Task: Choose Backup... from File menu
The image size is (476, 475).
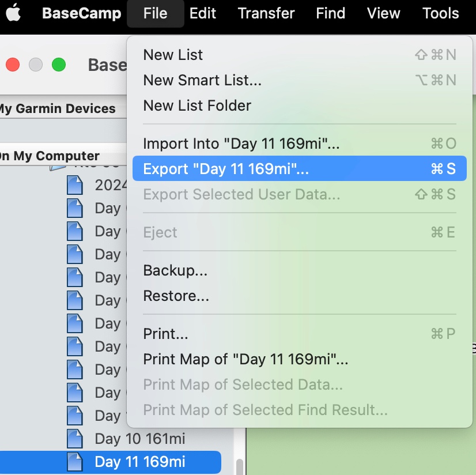Action: 299,270
